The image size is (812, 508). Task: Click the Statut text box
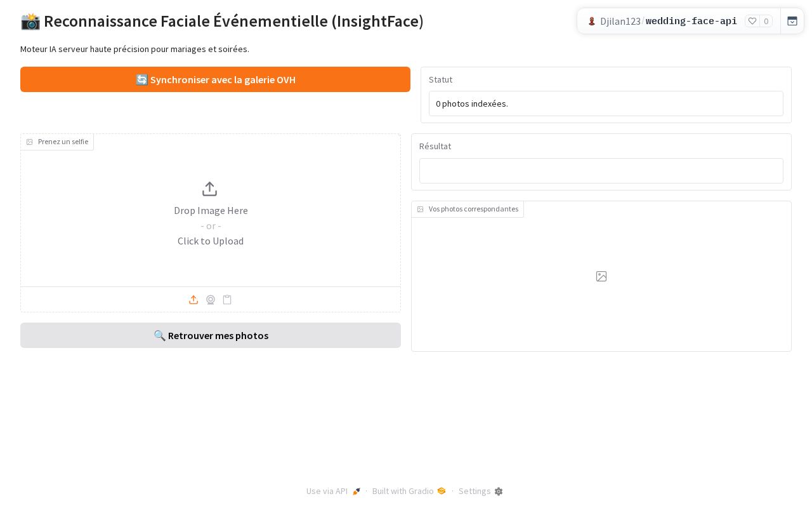pos(606,104)
